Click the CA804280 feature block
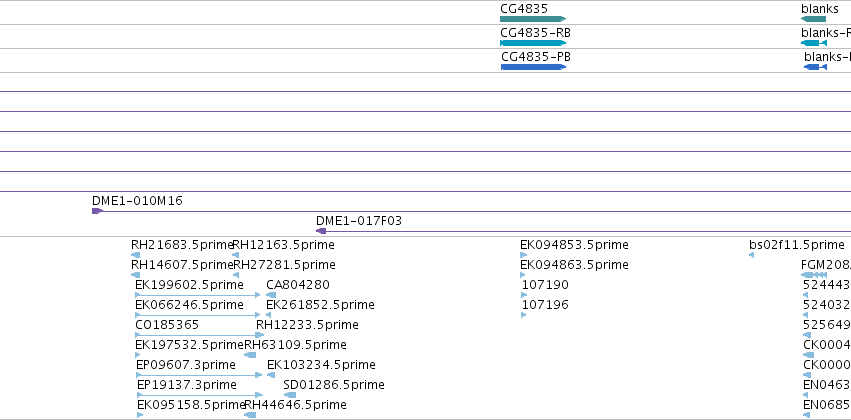The height and width of the screenshot is (420, 851). click(x=271, y=295)
